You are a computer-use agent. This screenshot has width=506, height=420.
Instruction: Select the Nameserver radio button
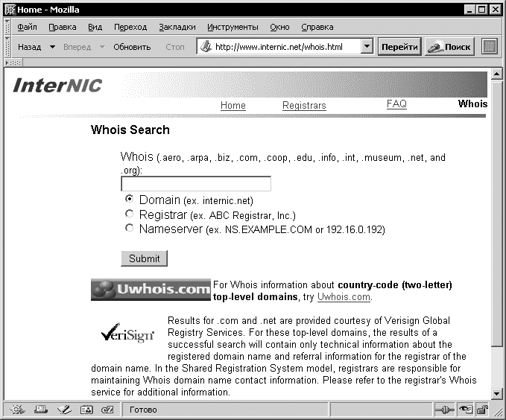tap(129, 228)
